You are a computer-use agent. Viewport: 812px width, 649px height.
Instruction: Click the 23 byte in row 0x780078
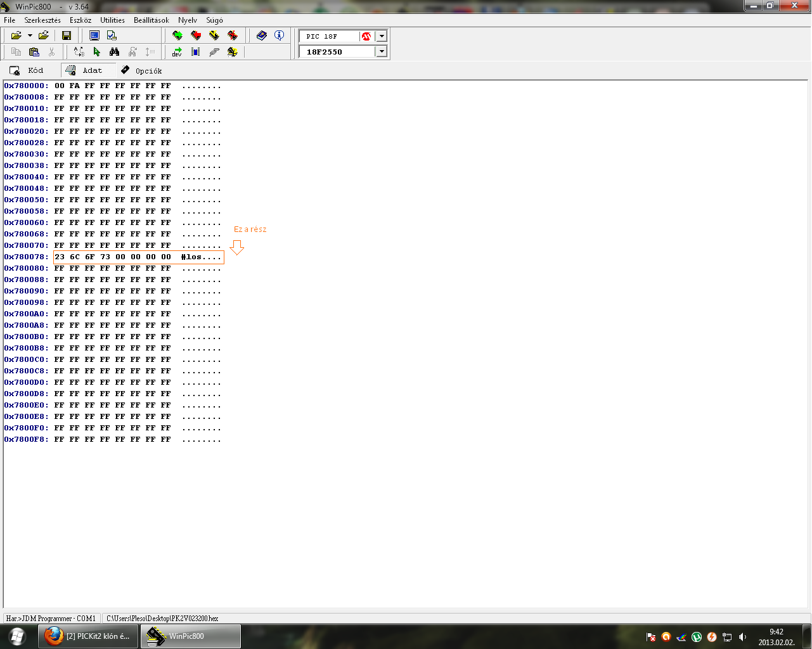(x=60, y=257)
